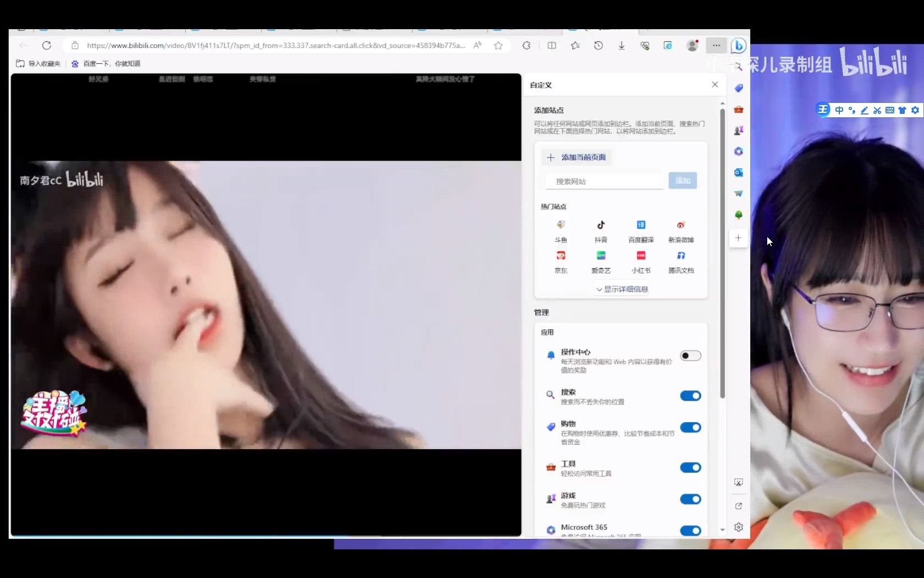Click the scrollbar up arrow in 自定义 panel

(722, 103)
